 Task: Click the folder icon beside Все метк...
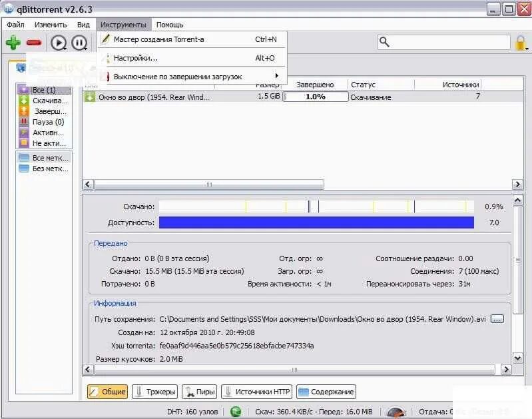point(24,158)
